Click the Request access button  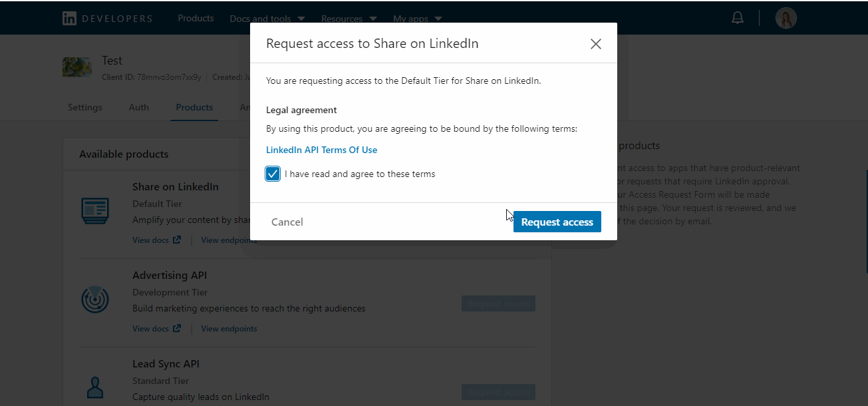557,222
